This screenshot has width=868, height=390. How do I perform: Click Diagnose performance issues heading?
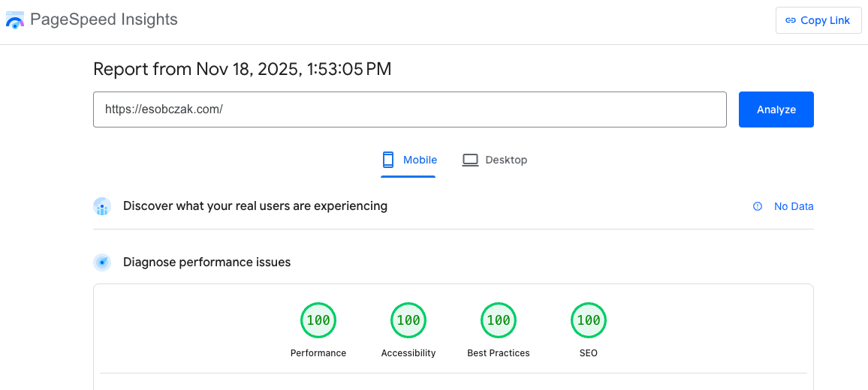tap(207, 262)
